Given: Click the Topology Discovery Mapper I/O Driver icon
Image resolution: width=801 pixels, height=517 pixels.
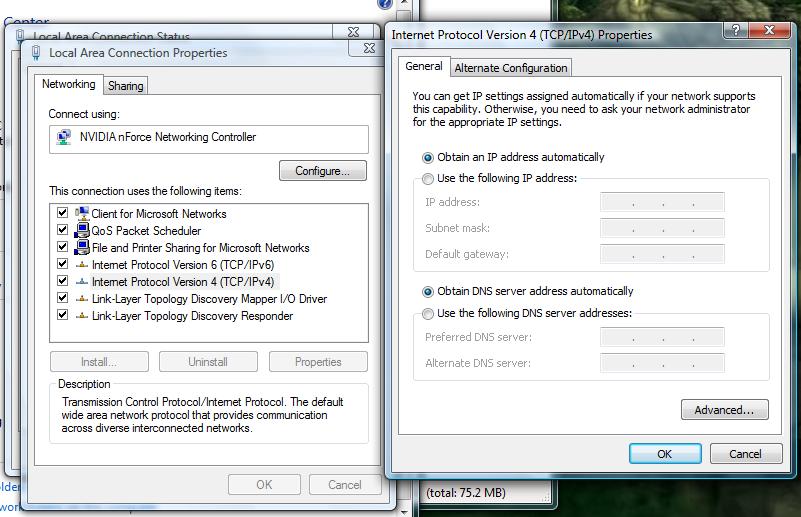Looking at the screenshot, I should (82, 299).
